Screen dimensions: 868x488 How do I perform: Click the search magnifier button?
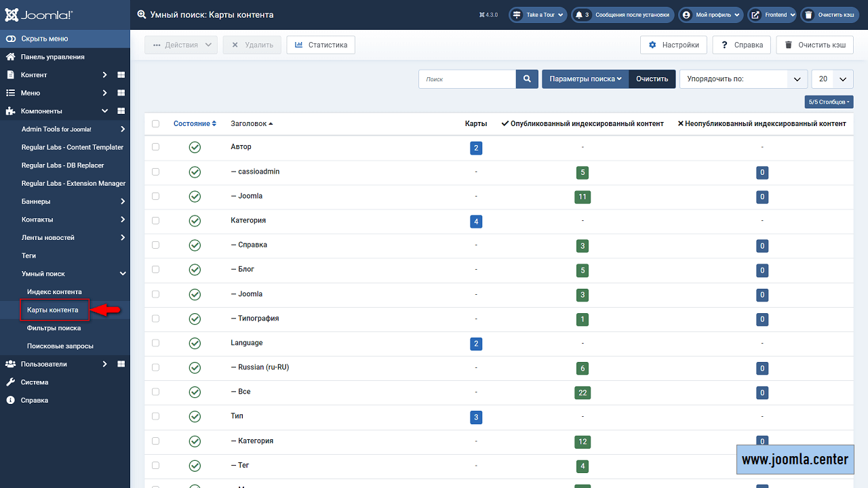click(x=527, y=79)
